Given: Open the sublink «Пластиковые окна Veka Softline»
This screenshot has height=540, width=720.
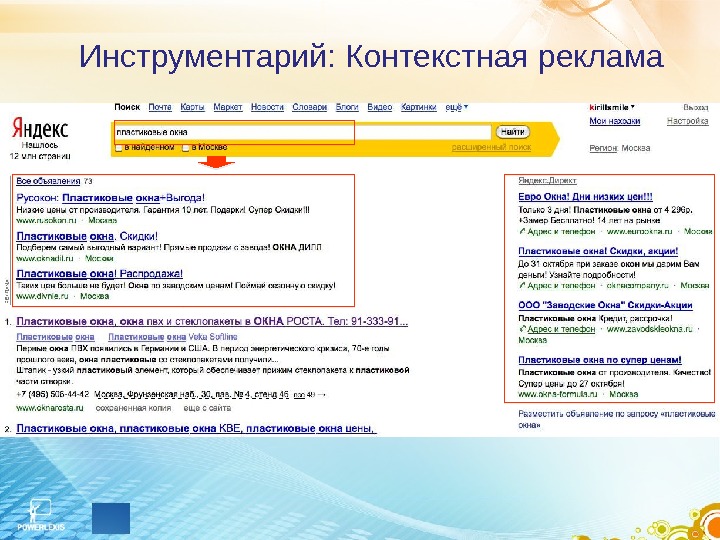Looking at the screenshot, I should tap(173, 337).
